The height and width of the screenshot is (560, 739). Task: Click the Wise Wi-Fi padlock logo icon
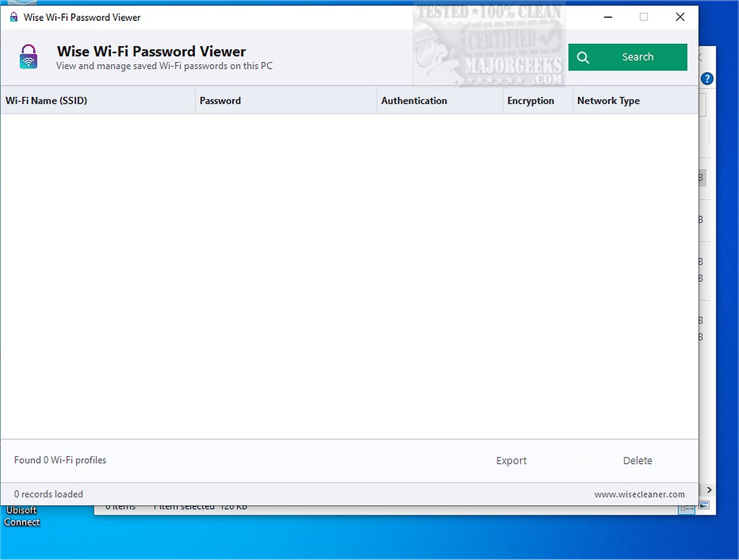coord(28,57)
